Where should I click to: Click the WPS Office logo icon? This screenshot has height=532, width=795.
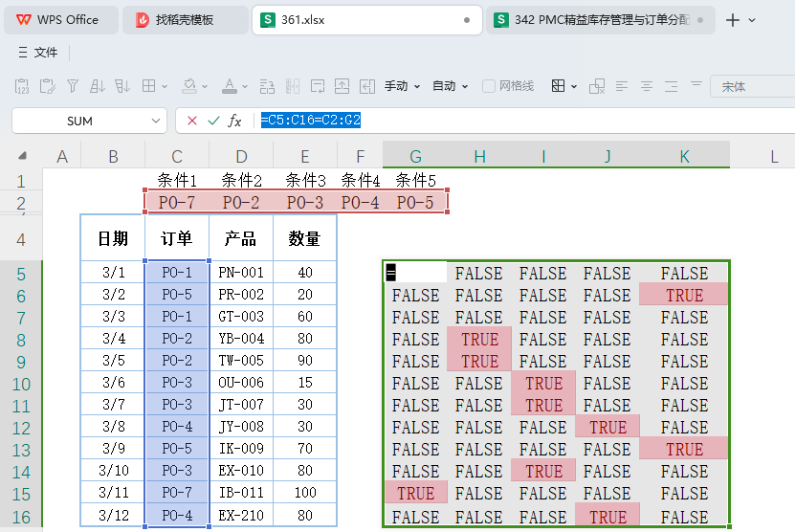pos(23,20)
